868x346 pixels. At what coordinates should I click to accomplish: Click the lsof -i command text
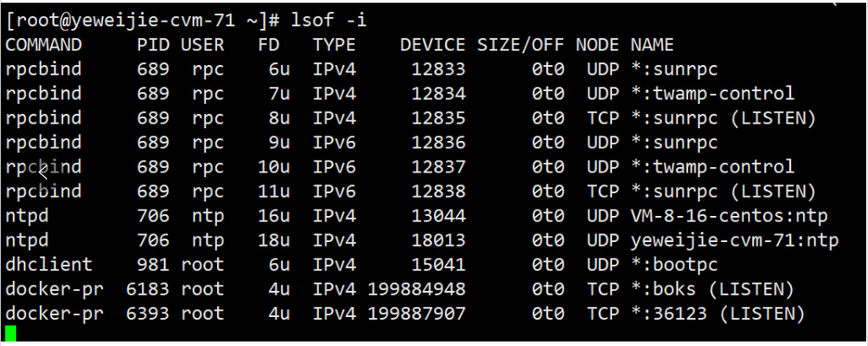tap(328, 21)
